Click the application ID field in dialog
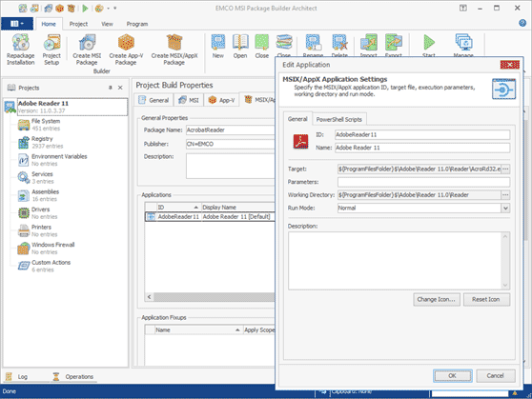Screen dimensions: 532x399 coord(422,134)
